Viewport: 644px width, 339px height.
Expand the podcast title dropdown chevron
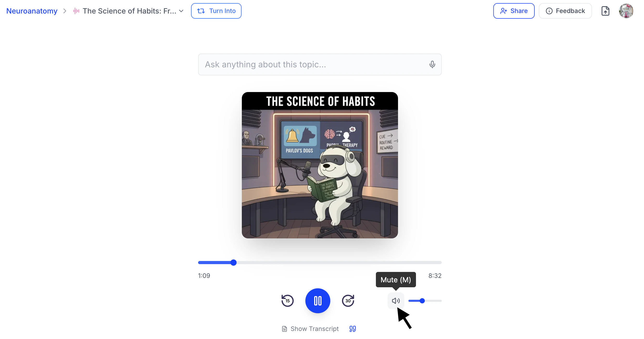[181, 11]
